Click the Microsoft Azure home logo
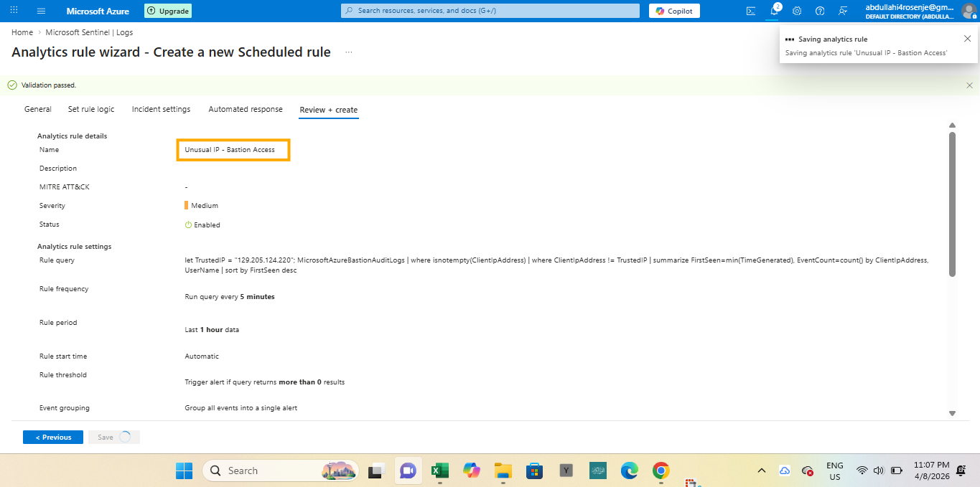Screen dimensions: 980x487 98,11
